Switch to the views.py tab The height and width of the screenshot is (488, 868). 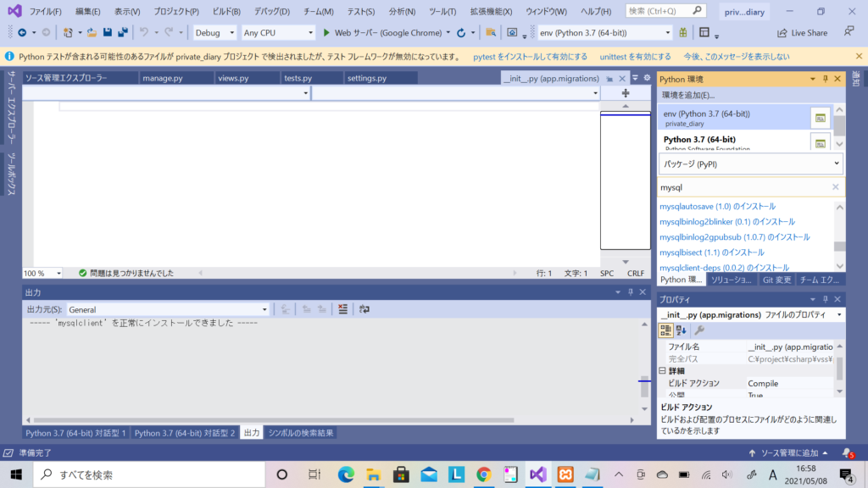tap(233, 78)
